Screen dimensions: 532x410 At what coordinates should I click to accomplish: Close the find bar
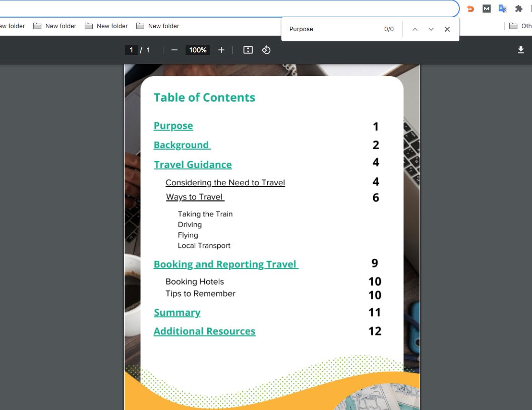(x=447, y=29)
